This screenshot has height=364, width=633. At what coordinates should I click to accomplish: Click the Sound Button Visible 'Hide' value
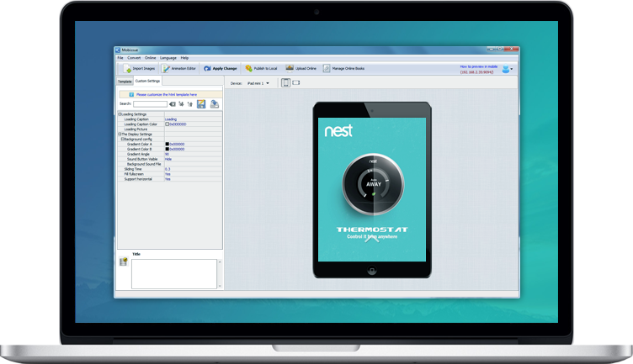tap(168, 159)
